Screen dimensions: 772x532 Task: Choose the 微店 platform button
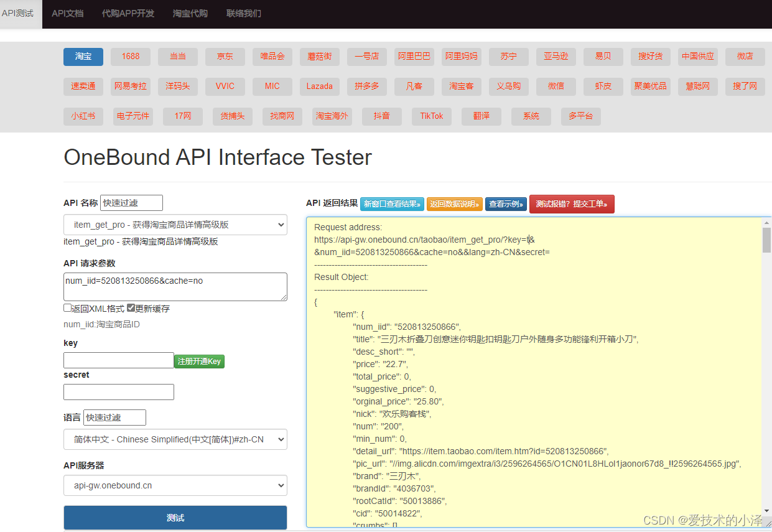click(x=745, y=57)
